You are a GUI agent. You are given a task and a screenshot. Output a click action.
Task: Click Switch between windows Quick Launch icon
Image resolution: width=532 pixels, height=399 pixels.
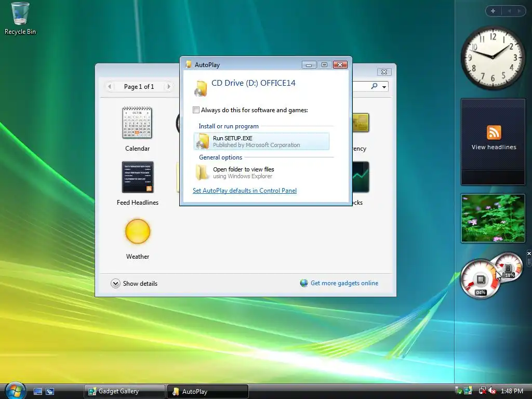tap(50, 392)
